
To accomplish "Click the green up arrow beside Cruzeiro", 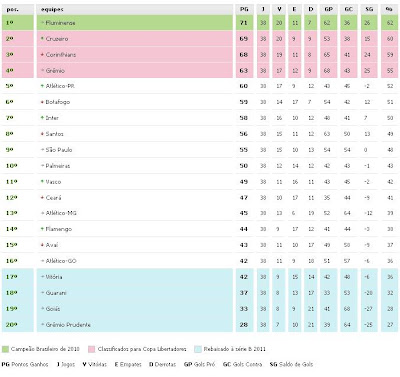I will pyautogui.click(x=42, y=39).
